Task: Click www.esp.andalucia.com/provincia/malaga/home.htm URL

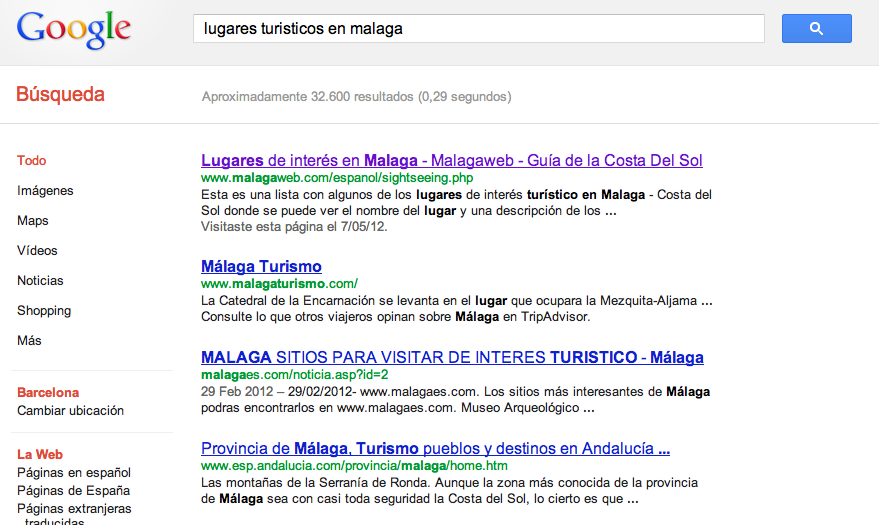Action: tap(354, 466)
